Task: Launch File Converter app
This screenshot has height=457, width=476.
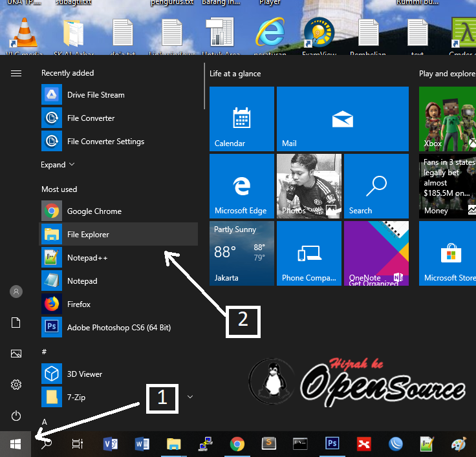Action: [x=118, y=118]
